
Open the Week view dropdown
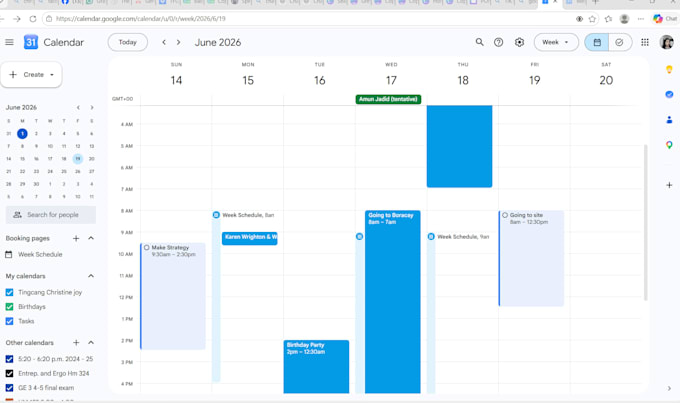[556, 42]
